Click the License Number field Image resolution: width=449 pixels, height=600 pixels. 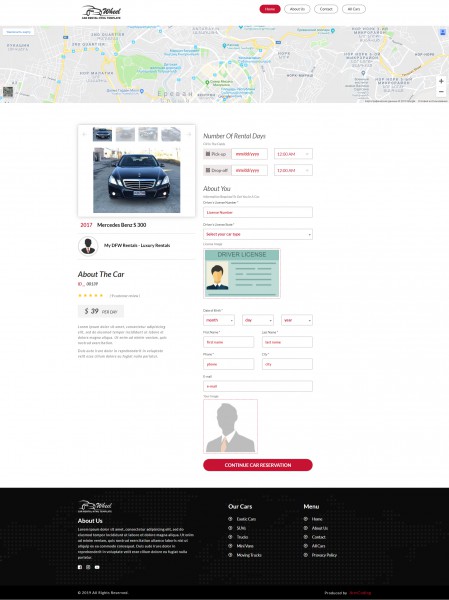tap(258, 212)
